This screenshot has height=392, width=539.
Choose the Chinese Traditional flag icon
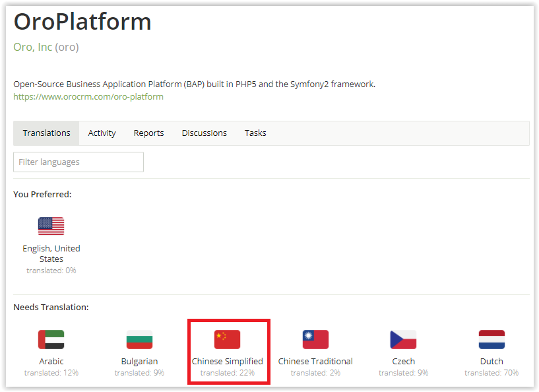click(315, 339)
